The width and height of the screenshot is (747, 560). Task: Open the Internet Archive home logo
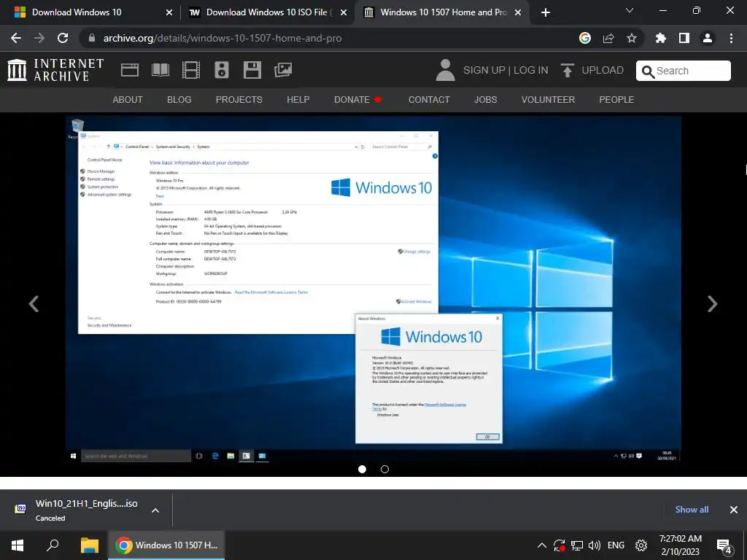tap(55, 70)
